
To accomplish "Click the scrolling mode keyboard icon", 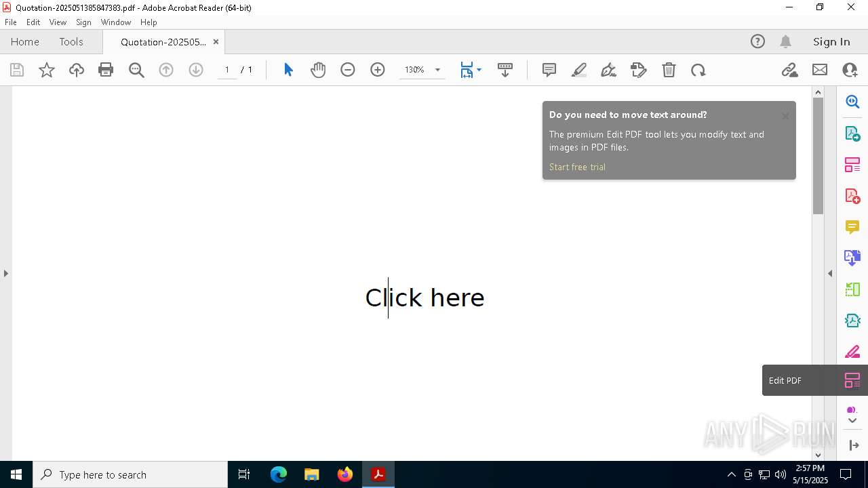I will click(505, 70).
